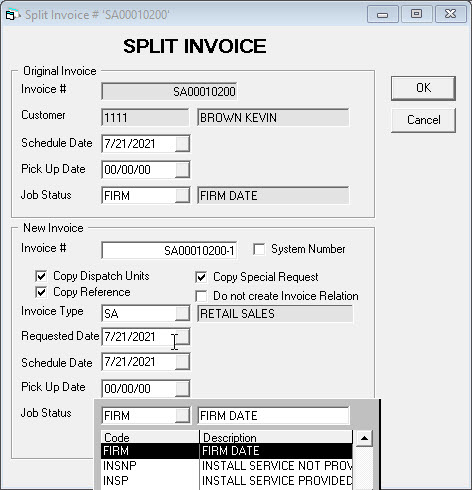Open new invoice Schedule Date picker
This screenshot has height=490, width=472.
click(x=182, y=362)
